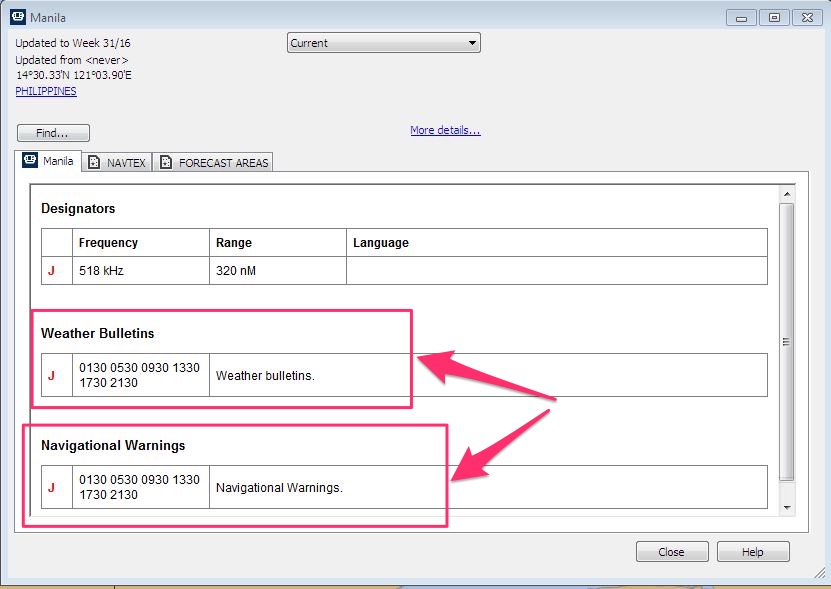Click the Manila app icon in title bar
The image size is (831, 589).
(x=17, y=17)
